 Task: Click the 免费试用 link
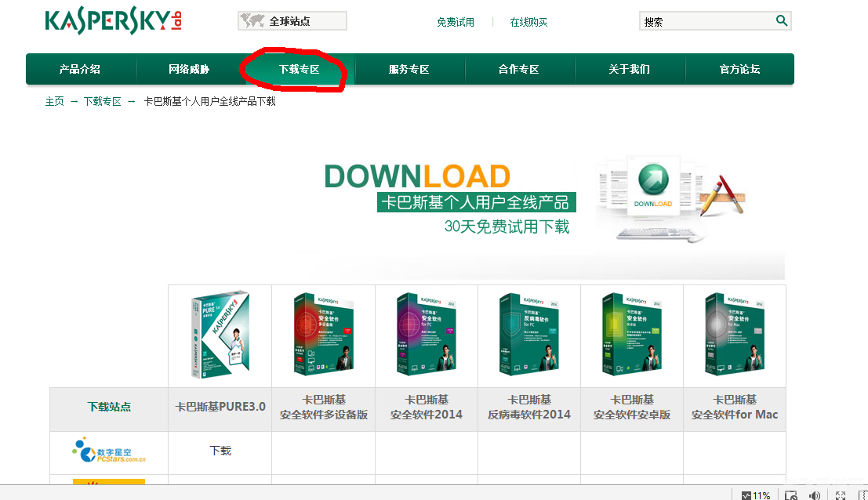pos(456,21)
